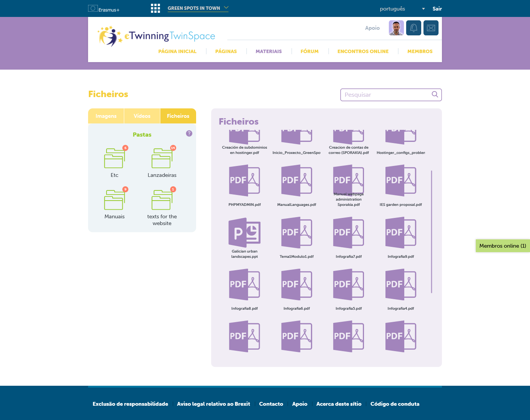Screen dimensions: 530x420
Task: Show help for Pastas section
Action: 189,134
